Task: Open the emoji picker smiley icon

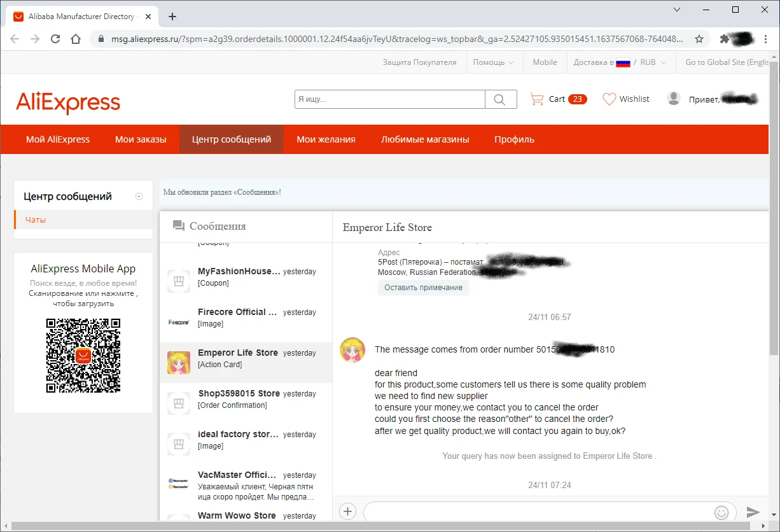Action: click(x=721, y=512)
